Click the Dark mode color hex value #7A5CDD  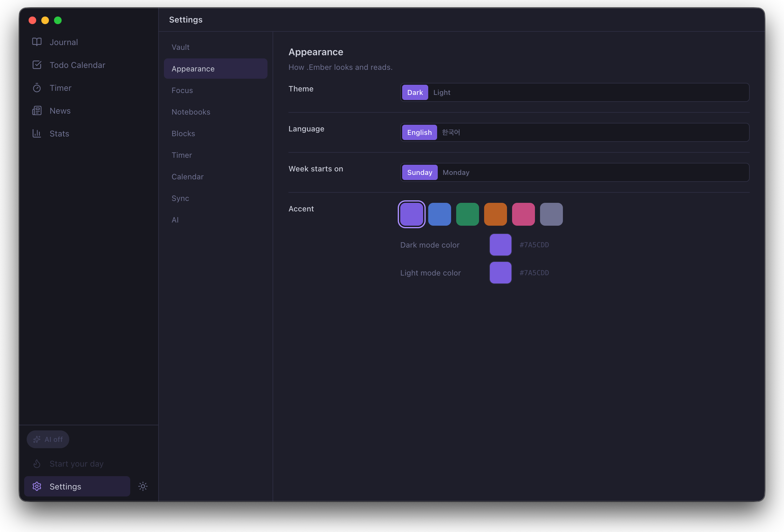534,245
